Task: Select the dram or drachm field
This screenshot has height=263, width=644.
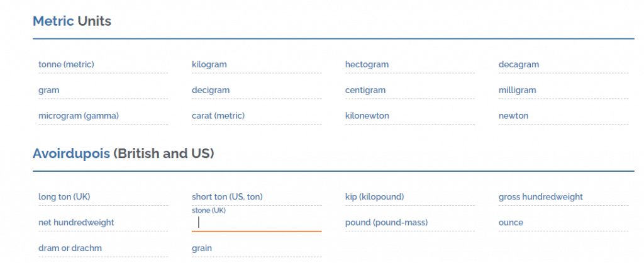Action: 103,249
